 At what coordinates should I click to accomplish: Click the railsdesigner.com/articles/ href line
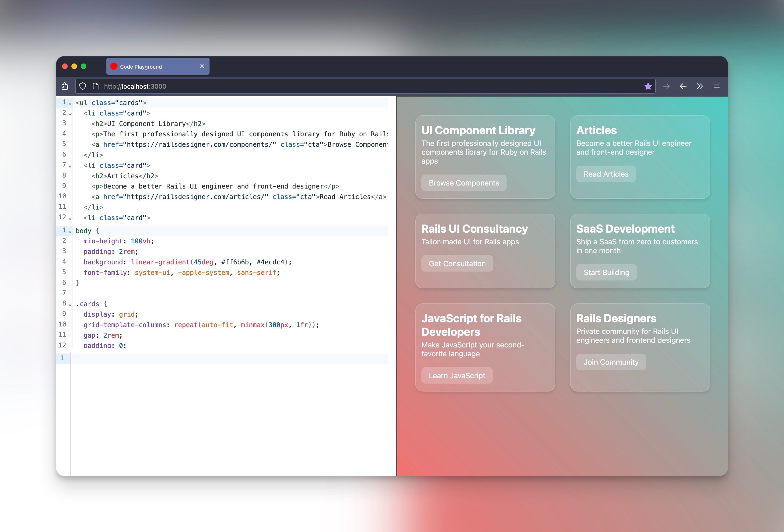(239, 197)
